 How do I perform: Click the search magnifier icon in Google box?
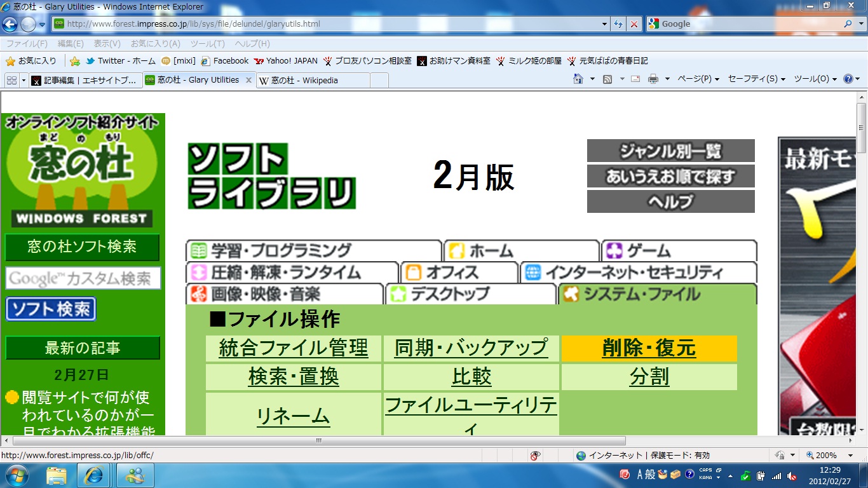click(x=848, y=24)
